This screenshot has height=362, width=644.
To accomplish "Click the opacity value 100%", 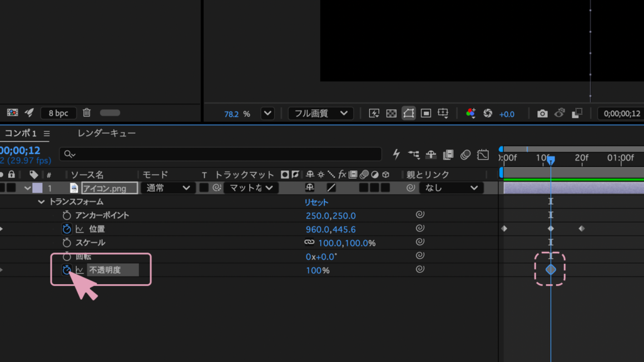I will pos(318,270).
